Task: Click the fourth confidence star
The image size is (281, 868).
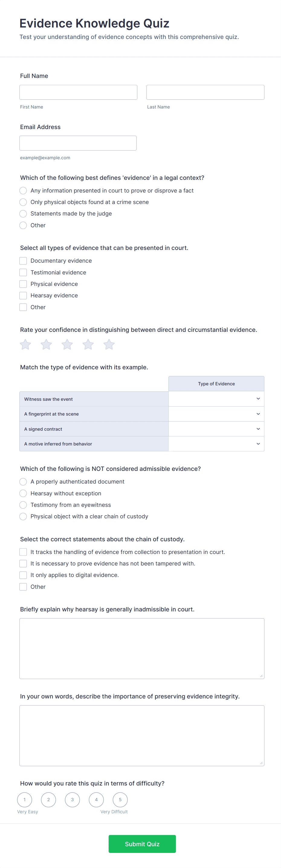Action: click(x=88, y=344)
